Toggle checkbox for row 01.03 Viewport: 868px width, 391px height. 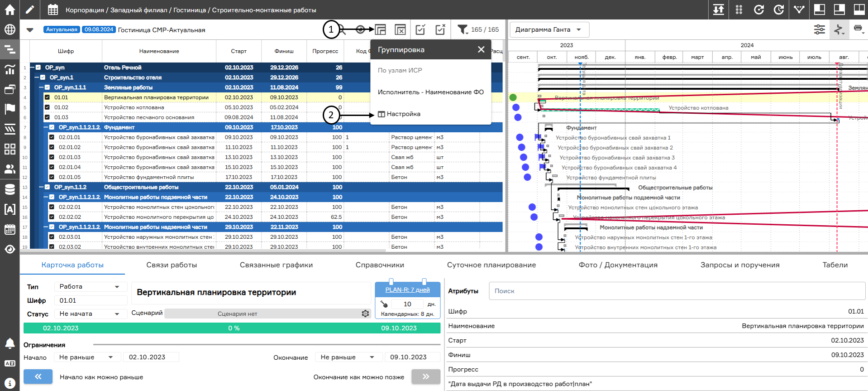click(47, 117)
